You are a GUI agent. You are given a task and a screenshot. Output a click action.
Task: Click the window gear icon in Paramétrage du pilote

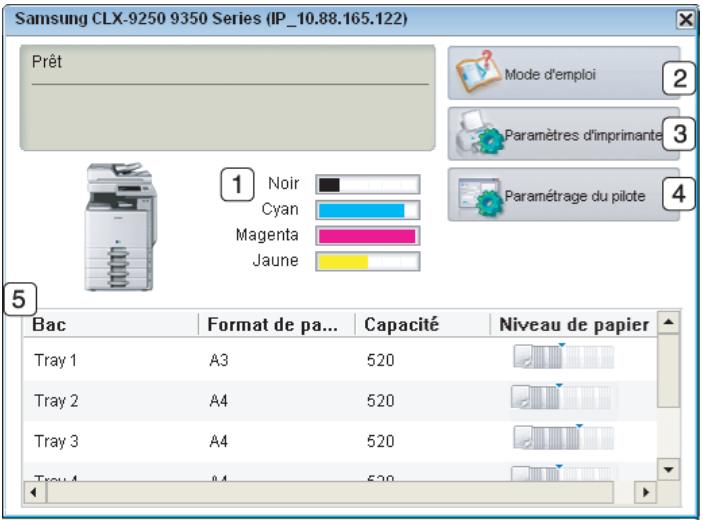479,196
